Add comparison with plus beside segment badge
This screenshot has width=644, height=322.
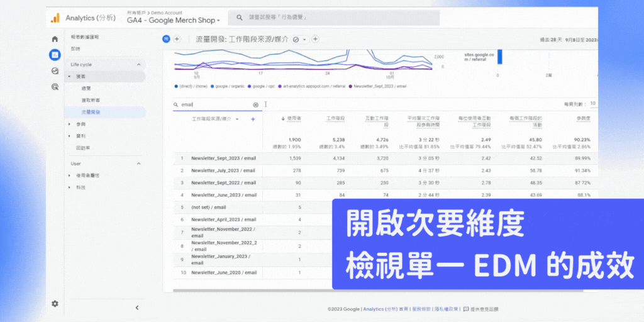[x=177, y=39]
